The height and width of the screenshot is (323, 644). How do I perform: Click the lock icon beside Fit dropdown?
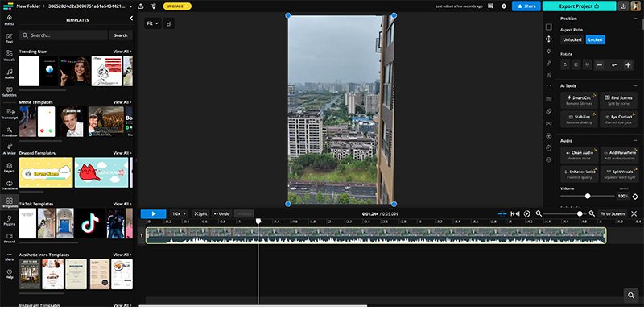point(169,23)
